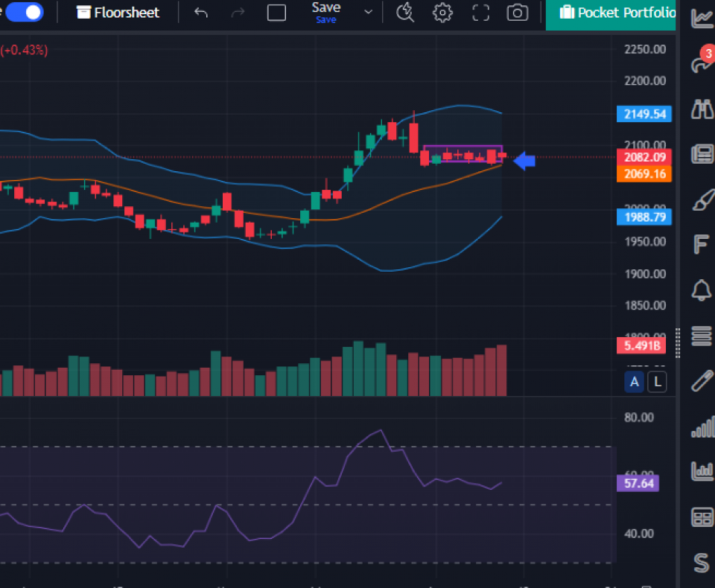Image resolution: width=715 pixels, height=588 pixels.
Task: Click the blue arrow marker on chart
Action: [524, 160]
